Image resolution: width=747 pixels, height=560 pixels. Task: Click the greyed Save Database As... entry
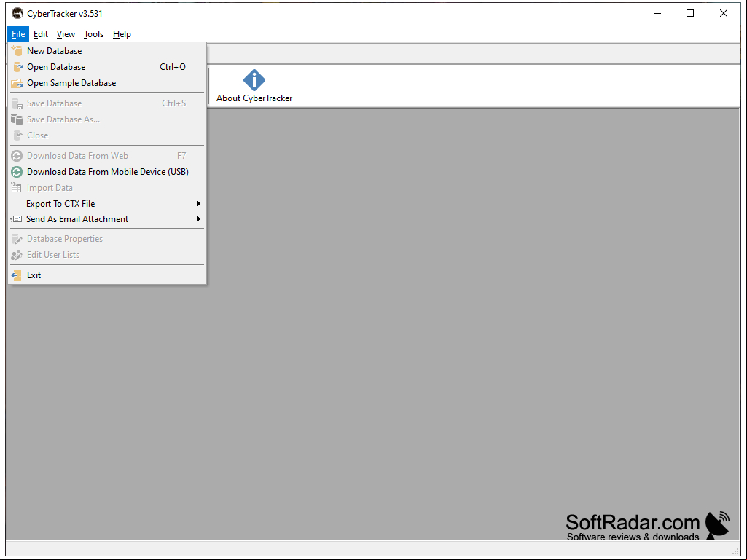coord(107,119)
